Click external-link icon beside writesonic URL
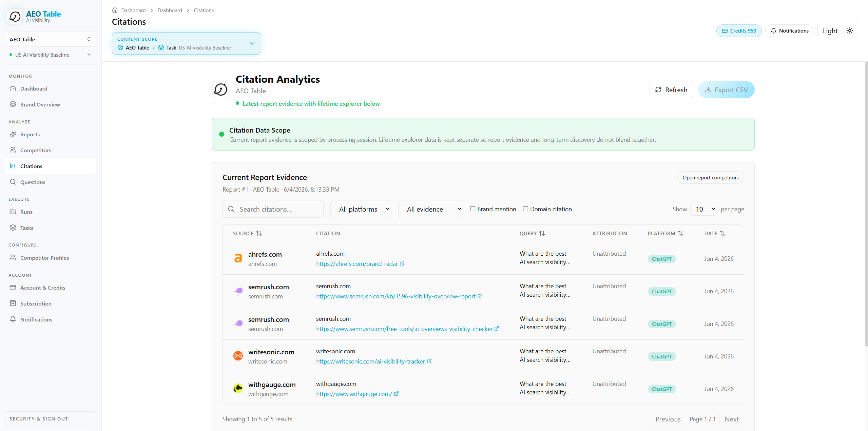 pos(429,361)
